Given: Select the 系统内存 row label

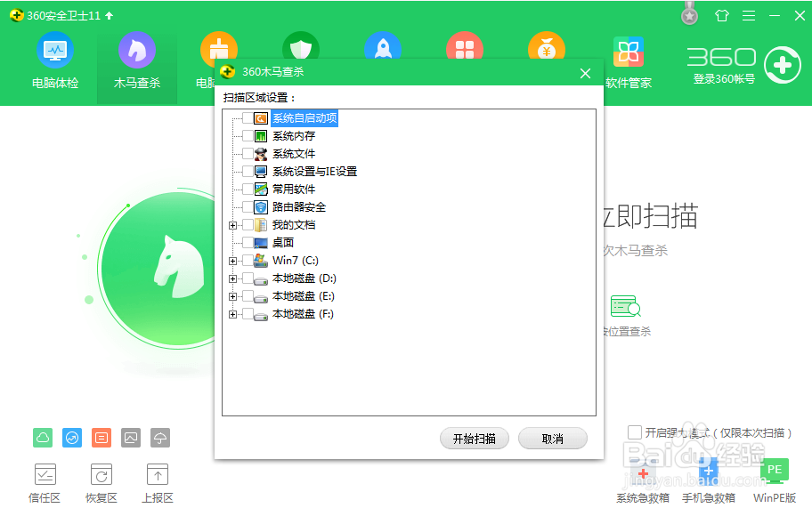Looking at the screenshot, I should 294,136.
